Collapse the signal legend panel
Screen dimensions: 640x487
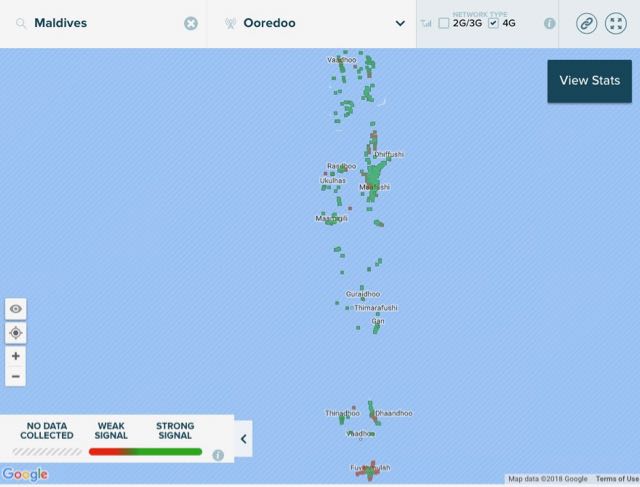(244, 439)
